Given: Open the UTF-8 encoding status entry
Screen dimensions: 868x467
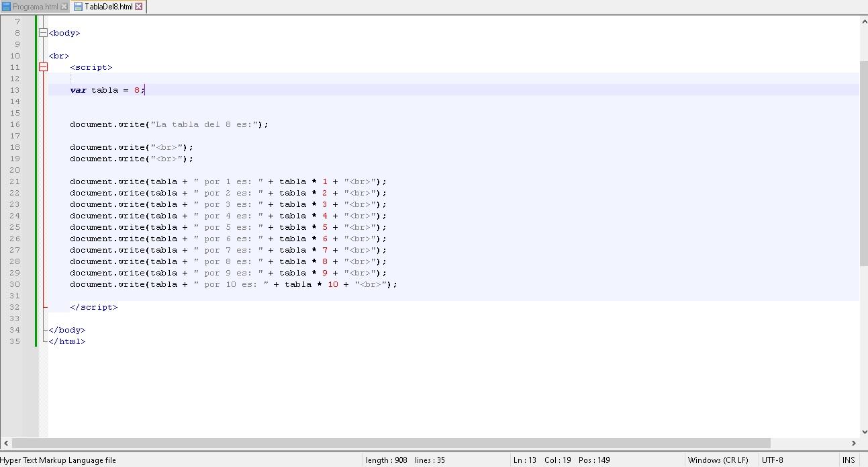Looking at the screenshot, I should tap(772, 460).
